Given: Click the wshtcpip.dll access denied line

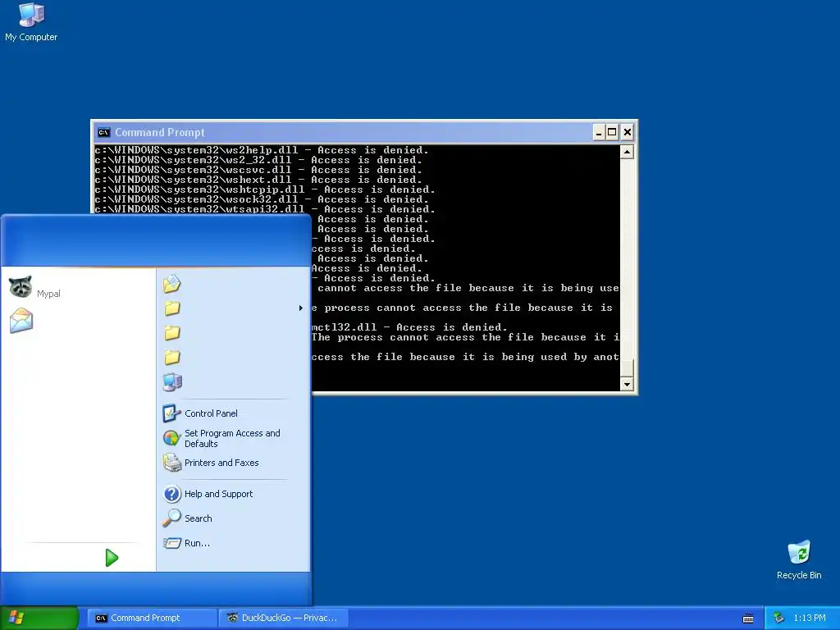Looking at the screenshot, I should (x=265, y=189).
